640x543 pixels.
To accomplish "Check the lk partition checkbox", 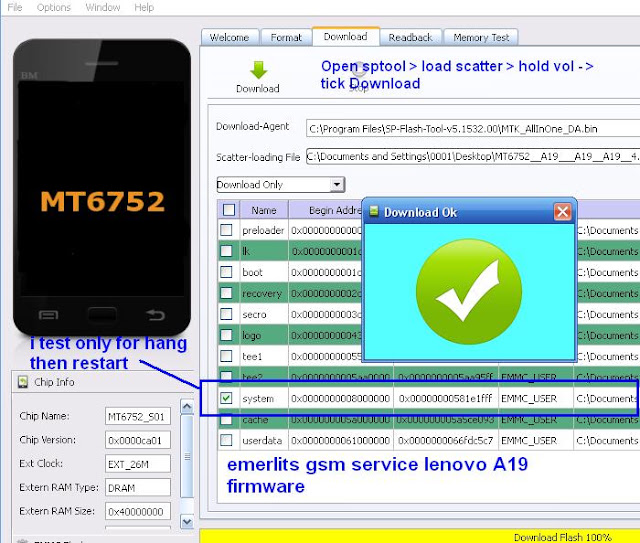I will click(226, 251).
